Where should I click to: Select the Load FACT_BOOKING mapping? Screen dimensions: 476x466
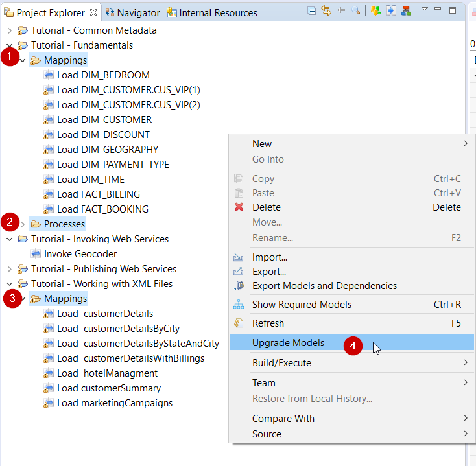pos(102,209)
